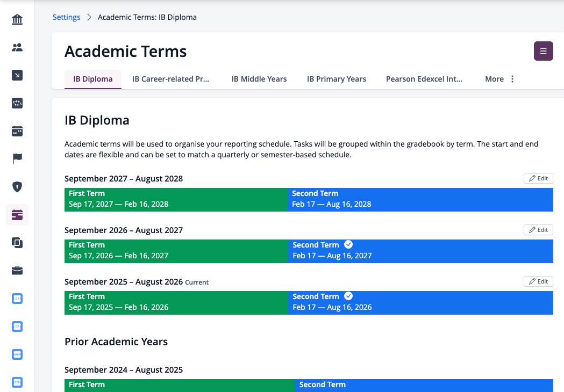Open the people/users sidebar icon

[x=17, y=47]
